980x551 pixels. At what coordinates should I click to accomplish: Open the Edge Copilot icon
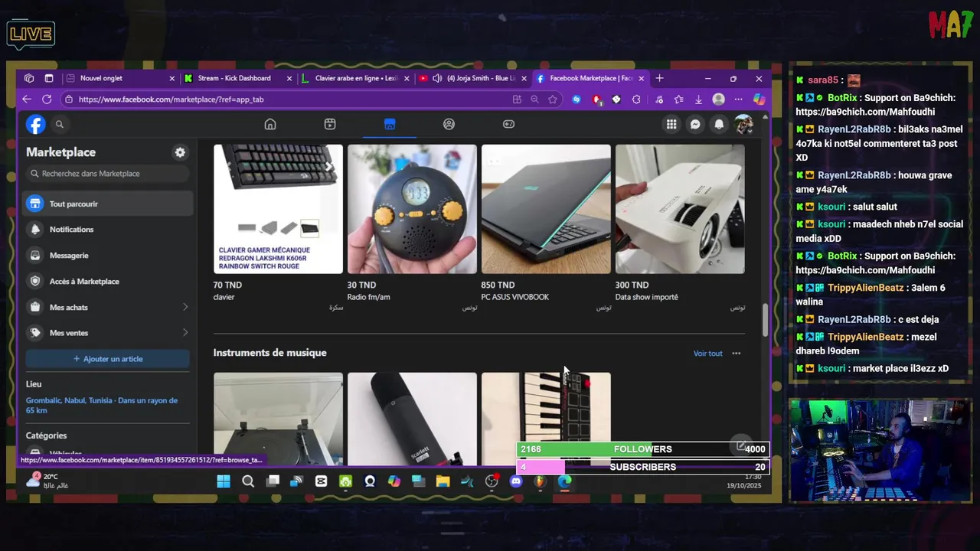(x=759, y=99)
